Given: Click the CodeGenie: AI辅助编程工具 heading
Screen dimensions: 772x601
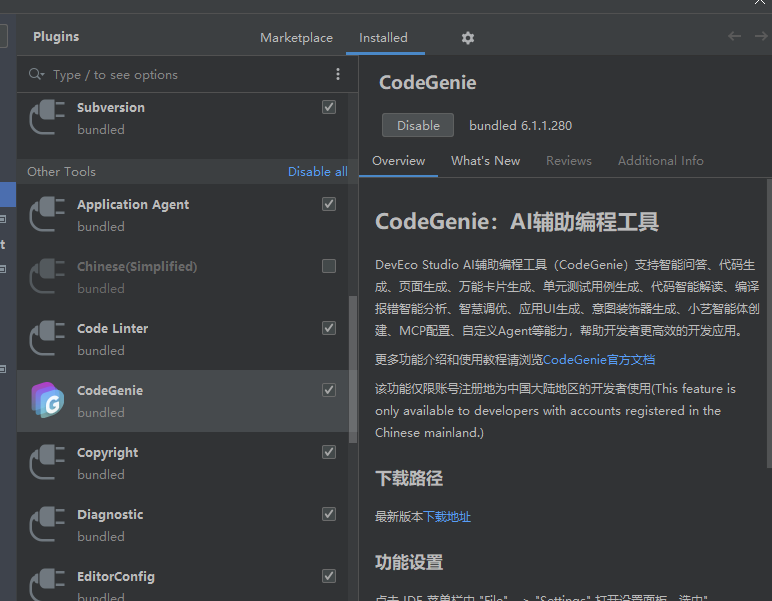Looking at the screenshot, I should tap(516, 221).
